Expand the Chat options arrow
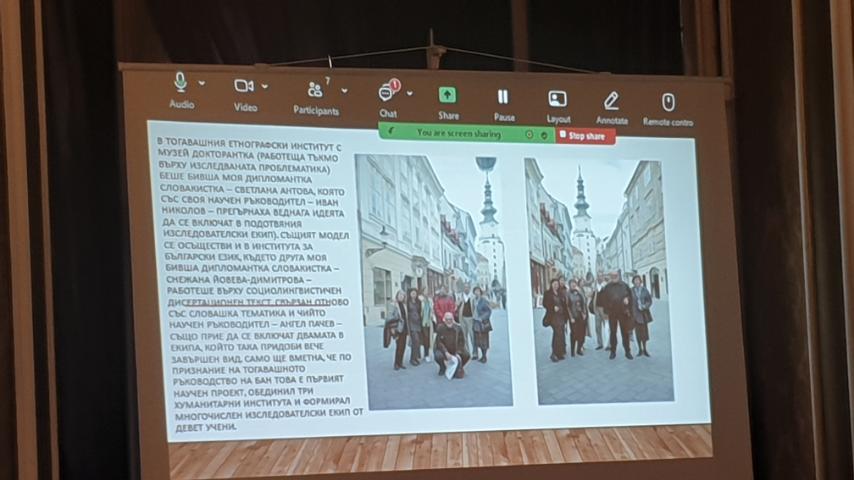The height and width of the screenshot is (480, 854). pyautogui.click(x=409, y=93)
